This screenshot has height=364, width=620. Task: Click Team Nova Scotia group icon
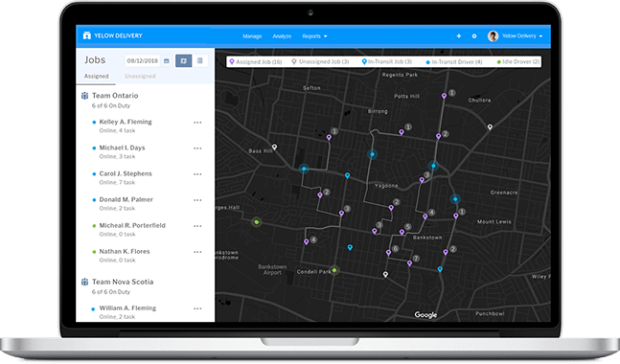pos(84,282)
